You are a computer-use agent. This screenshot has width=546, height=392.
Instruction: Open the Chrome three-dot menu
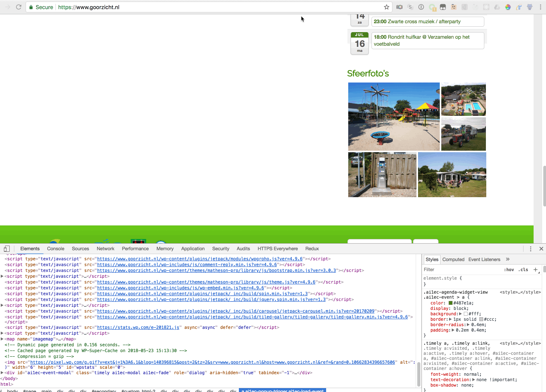[x=541, y=7]
